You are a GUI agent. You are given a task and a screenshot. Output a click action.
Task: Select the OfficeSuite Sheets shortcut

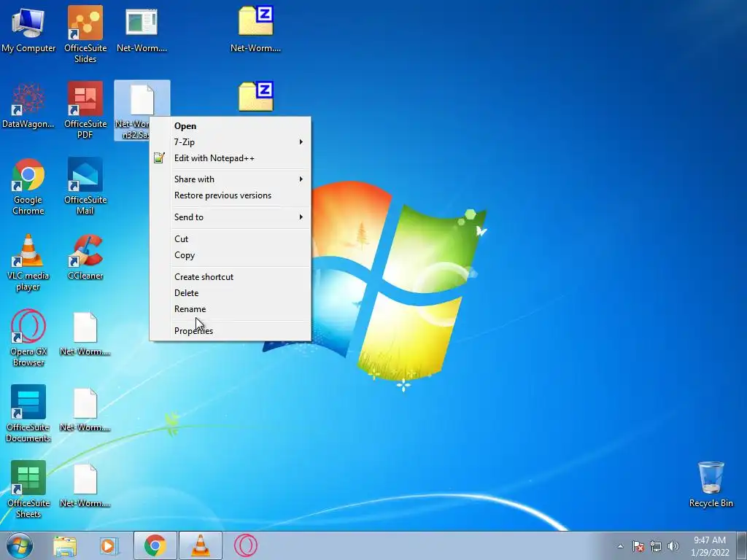[28, 489]
